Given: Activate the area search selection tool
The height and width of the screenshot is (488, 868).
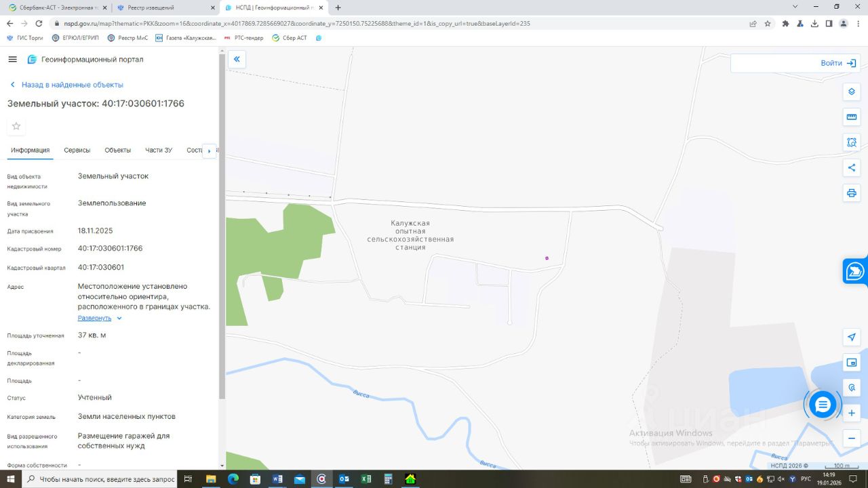Looking at the screenshot, I should (x=852, y=142).
